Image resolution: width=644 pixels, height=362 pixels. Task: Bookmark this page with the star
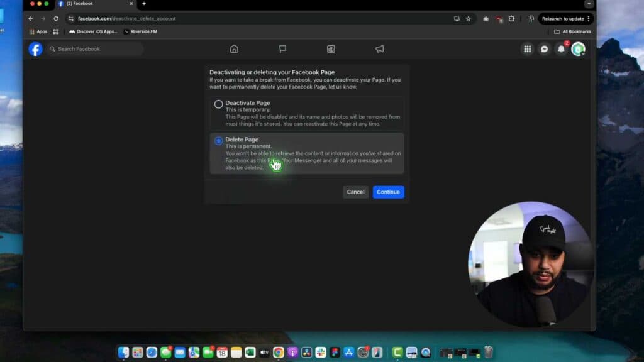click(x=468, y=18)
